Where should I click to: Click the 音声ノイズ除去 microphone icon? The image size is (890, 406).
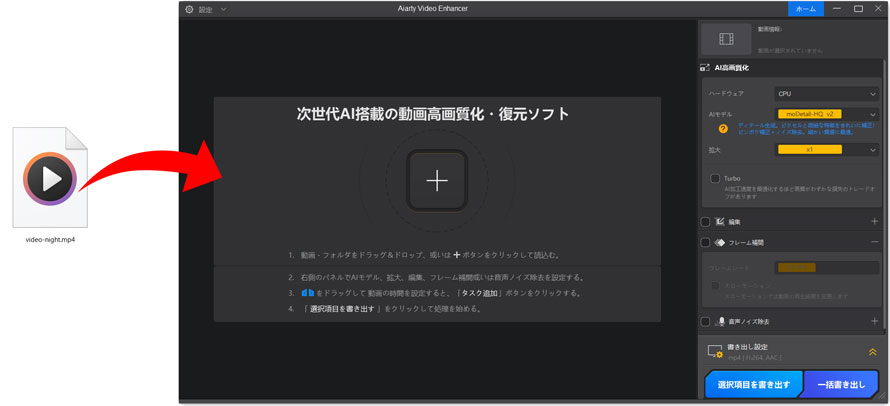point(721,321)
